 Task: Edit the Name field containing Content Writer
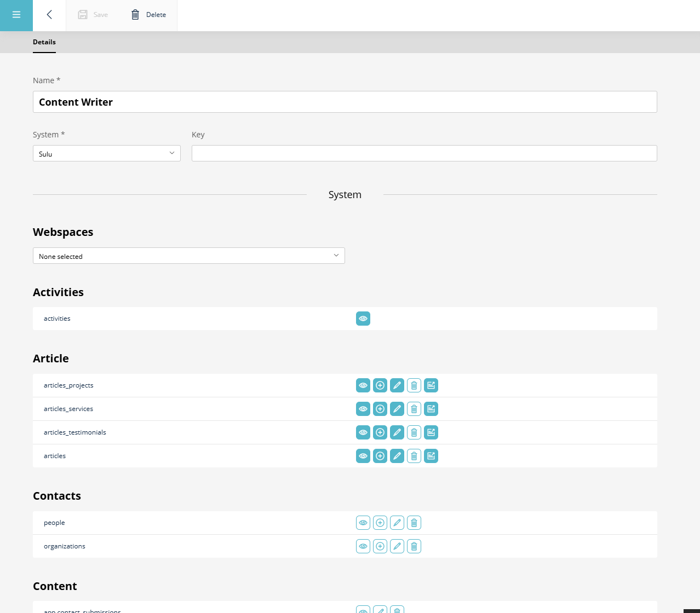(x=345, y=102)
